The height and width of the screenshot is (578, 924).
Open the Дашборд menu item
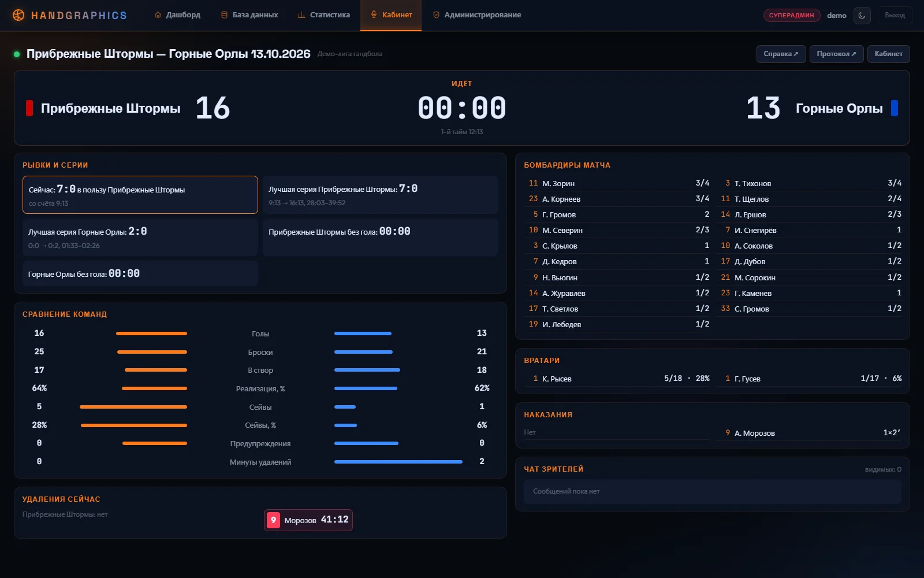tap(177, 15)
